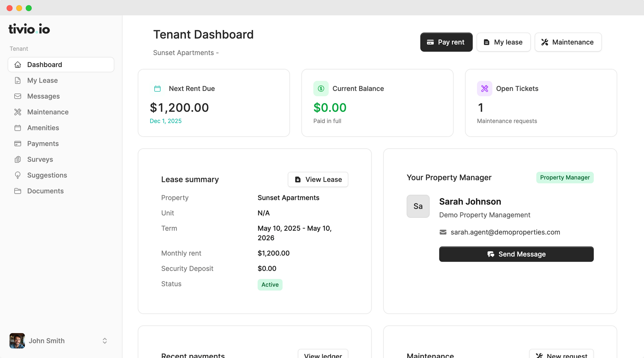Select the My Lease document icon
This screenshot has width=644, height=358.
tap(18, 80)
